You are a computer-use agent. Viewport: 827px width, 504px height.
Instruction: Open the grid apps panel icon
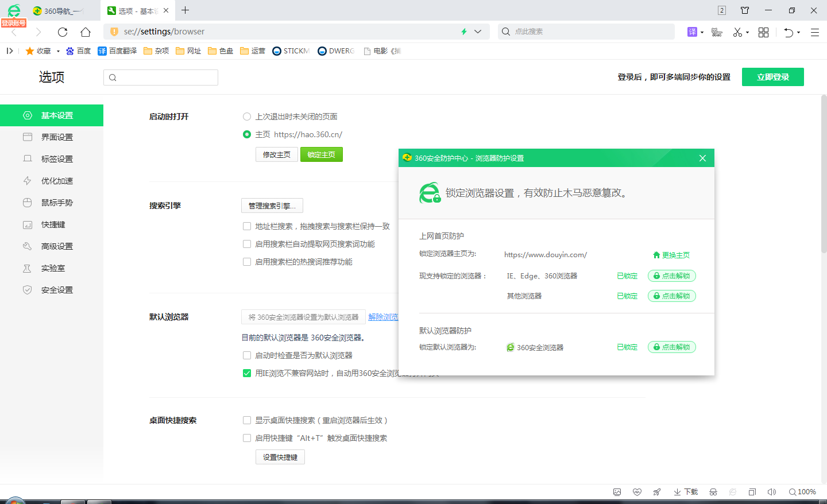pyautogui.click(x=763, y=32)
